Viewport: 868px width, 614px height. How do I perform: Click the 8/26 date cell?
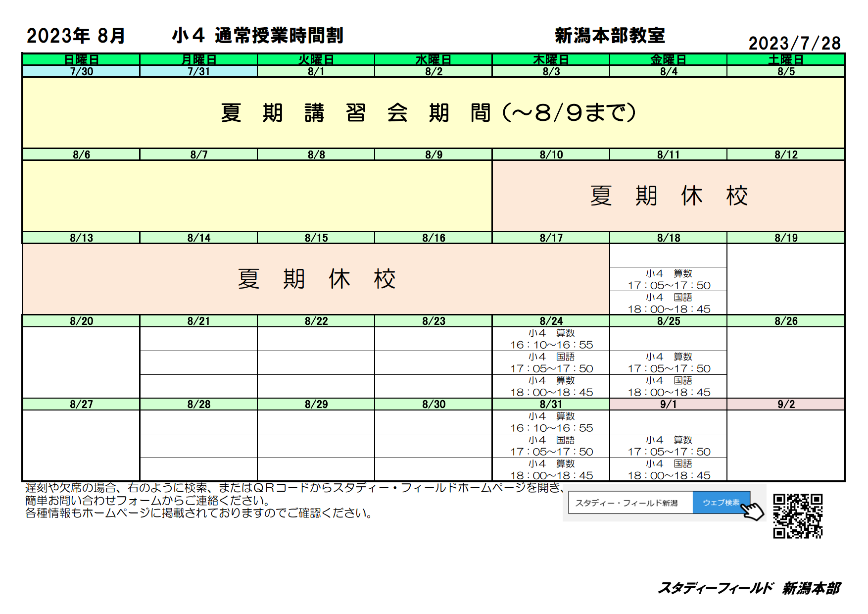(786, 321)
